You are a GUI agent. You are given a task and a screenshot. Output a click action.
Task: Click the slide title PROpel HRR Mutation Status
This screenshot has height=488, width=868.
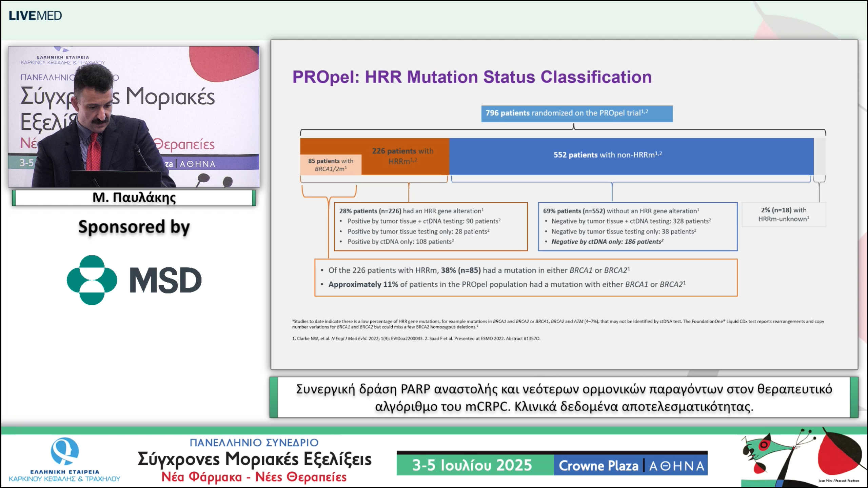(472, 77)
